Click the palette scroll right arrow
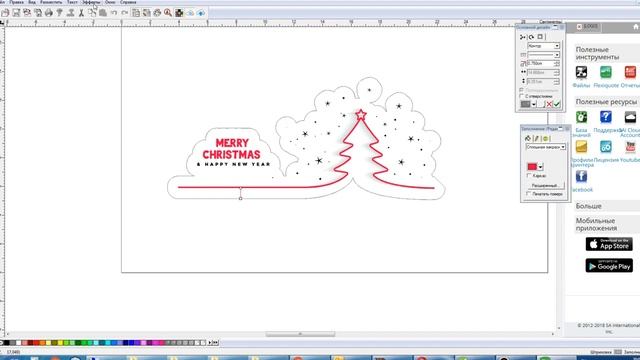640x360 pixels. [x=210, y=343]
